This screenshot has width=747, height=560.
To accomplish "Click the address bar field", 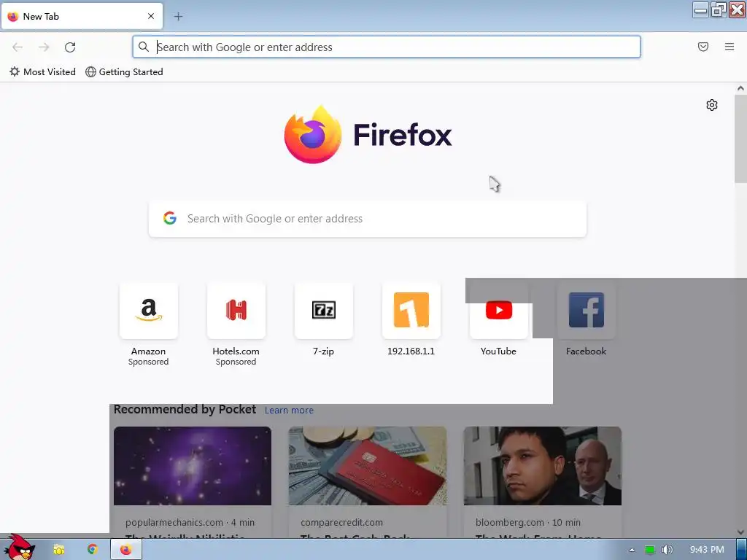I will 387,47.
